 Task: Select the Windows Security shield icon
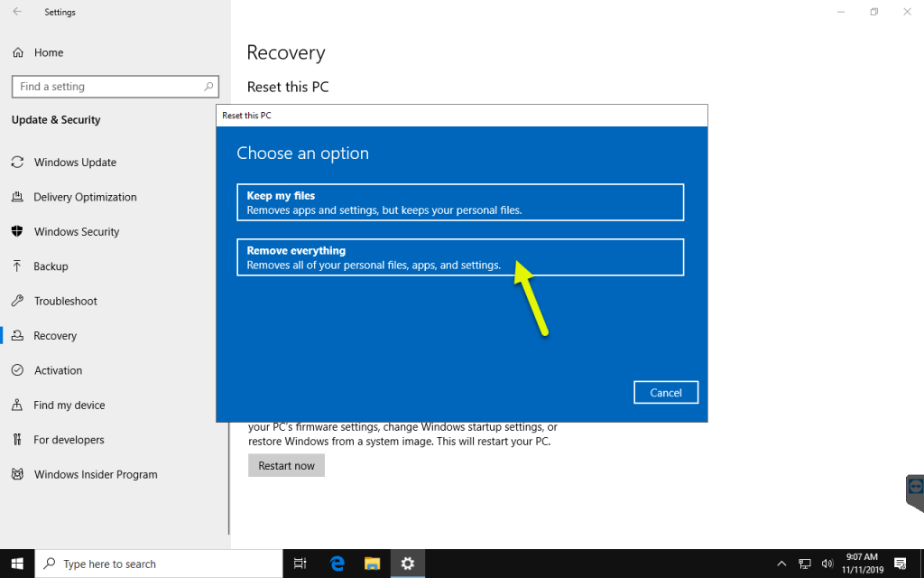(x=18, y=231)
